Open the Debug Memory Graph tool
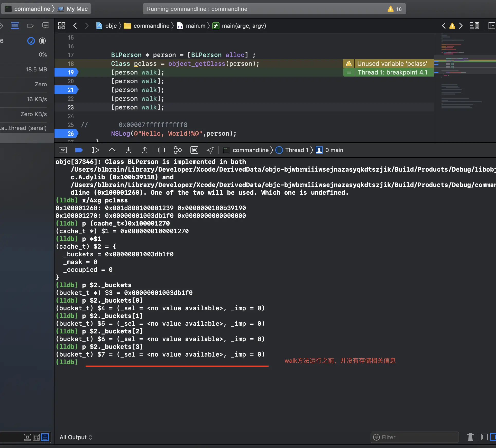Image resolution: width=496 pixels, height=448 pixels. coord(178,150)
